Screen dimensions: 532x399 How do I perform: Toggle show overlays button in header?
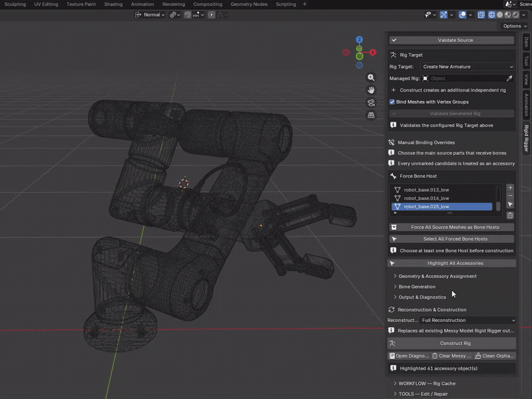point(463,15)
